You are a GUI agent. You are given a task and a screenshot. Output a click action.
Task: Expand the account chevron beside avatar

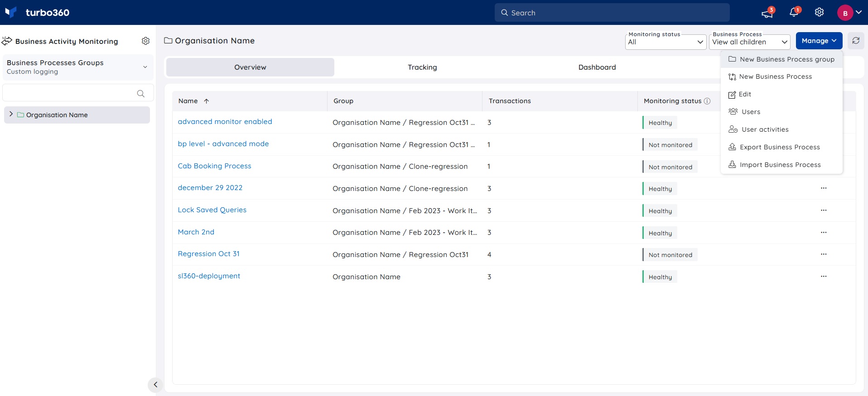[x=858, y=12]
